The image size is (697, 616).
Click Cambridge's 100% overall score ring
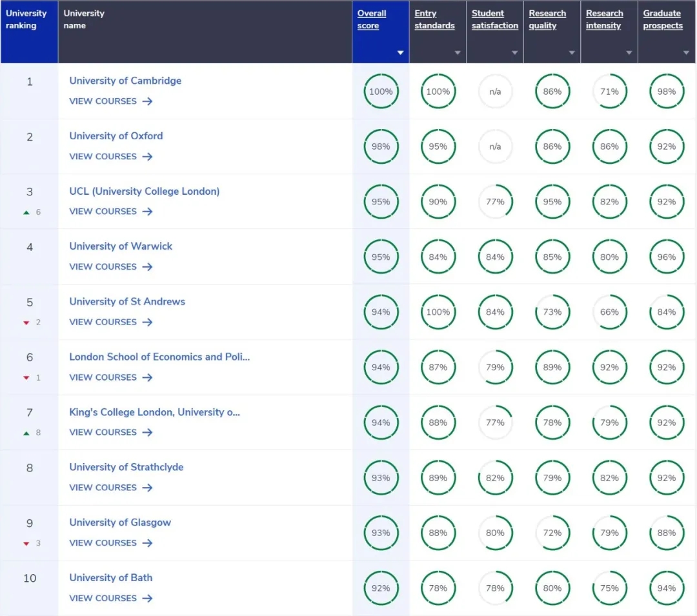[x=381, y=92]
